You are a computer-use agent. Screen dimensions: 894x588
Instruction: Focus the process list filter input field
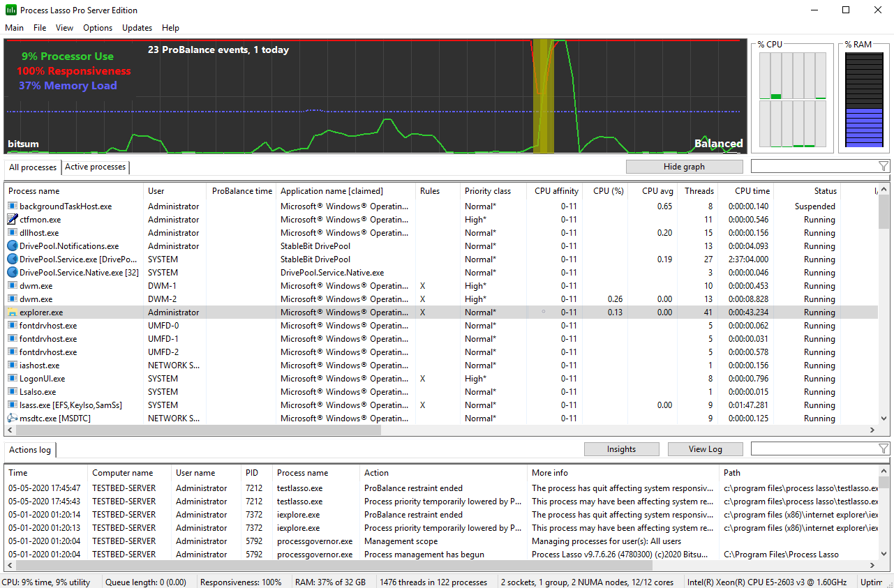coord(814,167)
